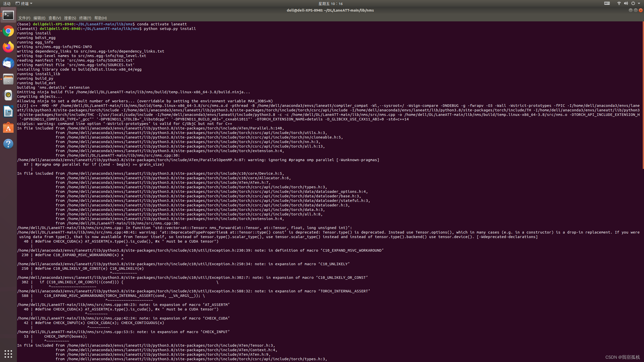
Task: Click the 'Allowing ninja to set a default' line
Action: click(145, 101)
